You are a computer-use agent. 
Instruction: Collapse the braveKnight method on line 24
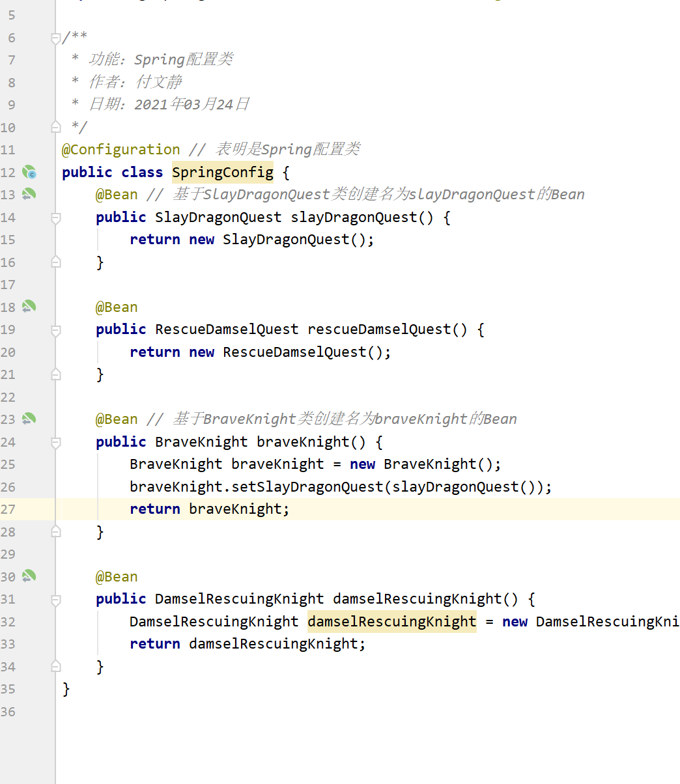point(56,442)
